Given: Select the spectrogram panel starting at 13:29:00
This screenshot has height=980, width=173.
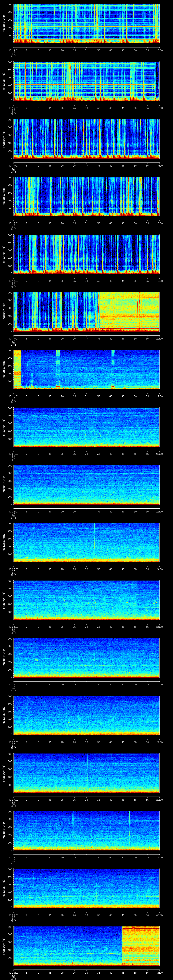Looking at the screenshot, I should 87,888.
